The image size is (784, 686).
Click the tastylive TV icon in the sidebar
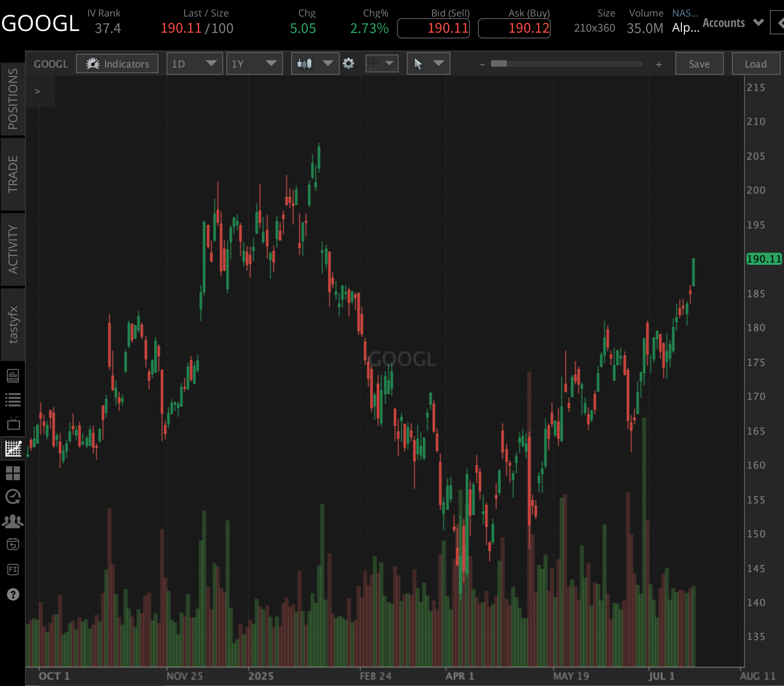click(13, 423)
